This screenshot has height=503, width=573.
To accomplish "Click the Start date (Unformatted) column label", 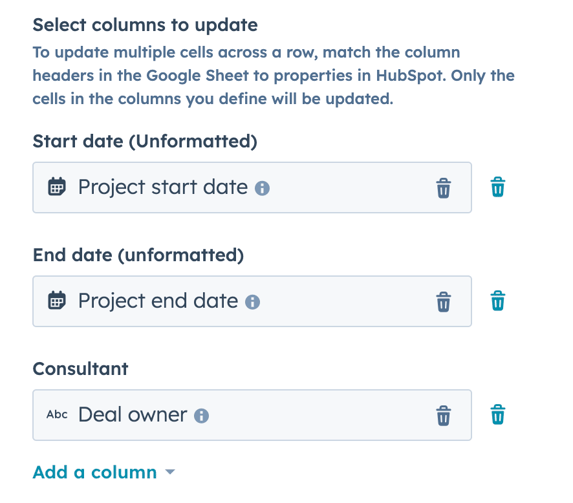I will click(x=145, y=141).
